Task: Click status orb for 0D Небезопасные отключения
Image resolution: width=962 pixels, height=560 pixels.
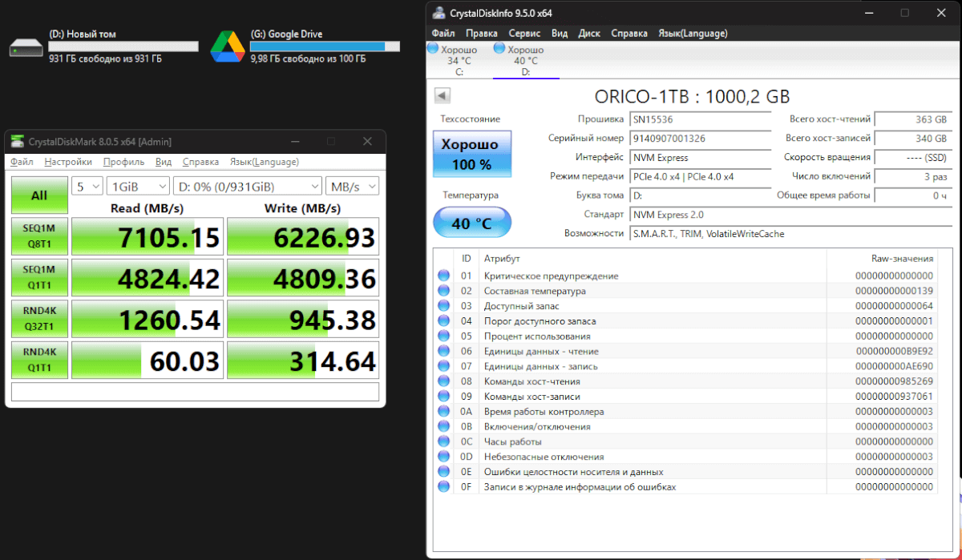Action: click(x=443, y=457)
